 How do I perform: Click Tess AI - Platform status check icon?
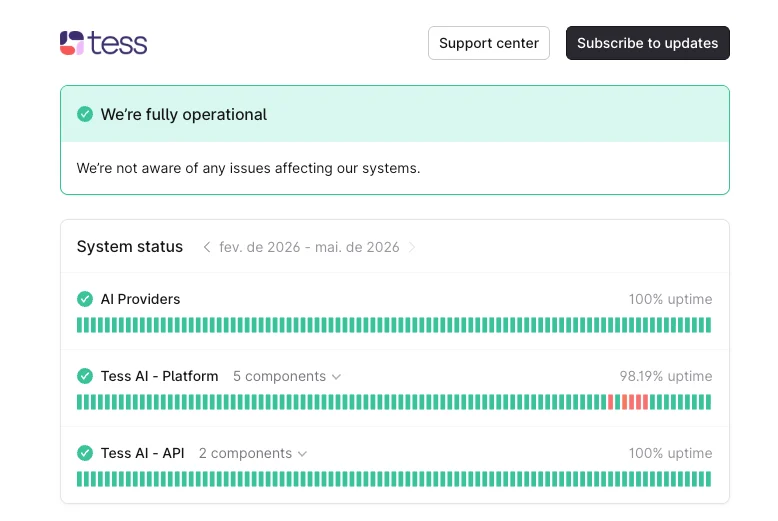[x=85, y=376]
